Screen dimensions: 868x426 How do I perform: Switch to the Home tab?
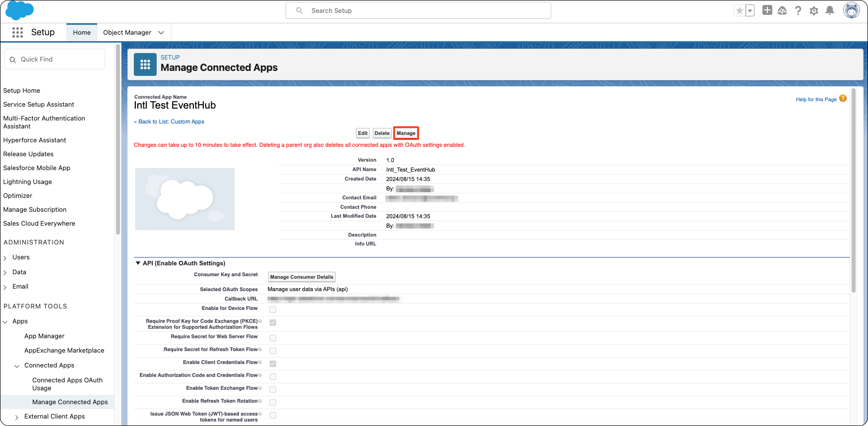click(82, 32)
